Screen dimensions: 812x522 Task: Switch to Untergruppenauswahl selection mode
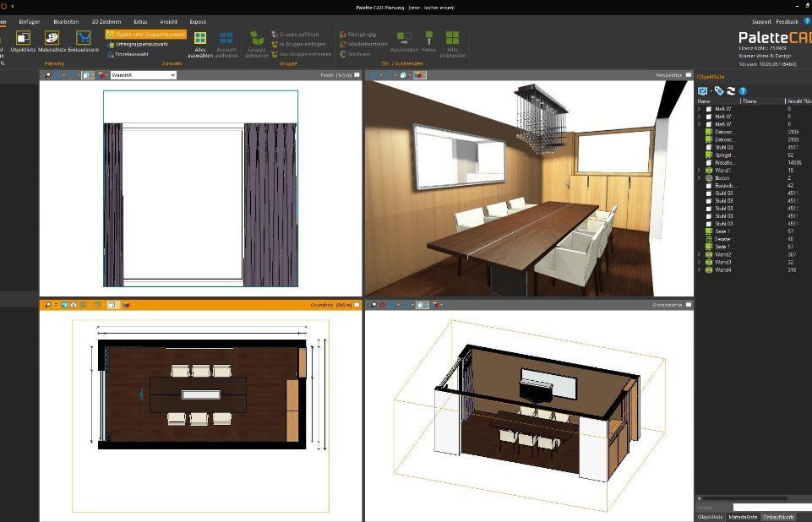pyautogui.click(x=135, y=44)
